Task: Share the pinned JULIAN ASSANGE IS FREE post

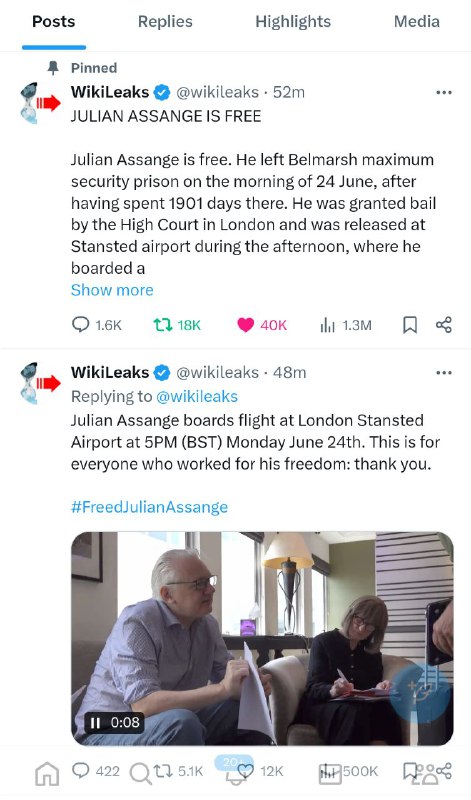Action: pos(443,325)
